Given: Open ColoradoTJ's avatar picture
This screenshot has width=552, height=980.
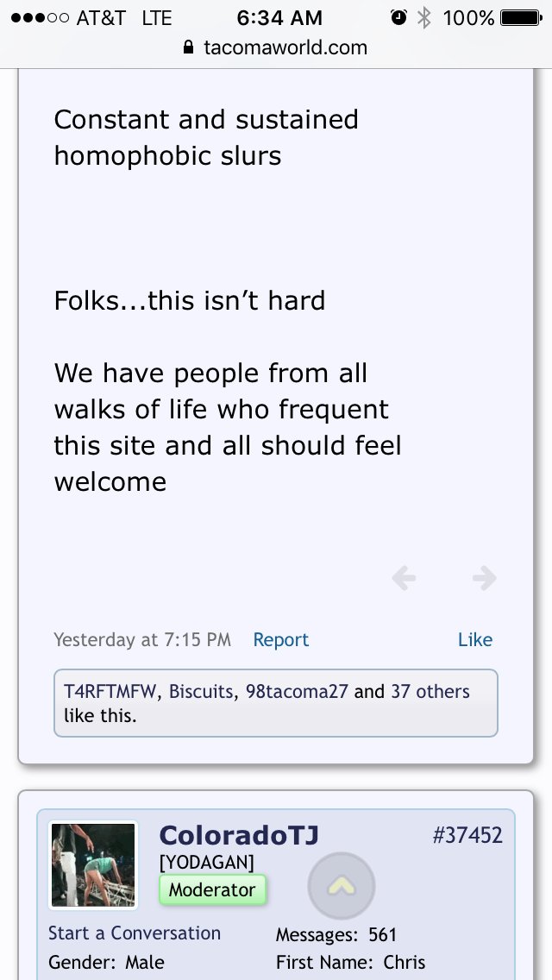Looking at the screenshot, I should pos(93,864).
